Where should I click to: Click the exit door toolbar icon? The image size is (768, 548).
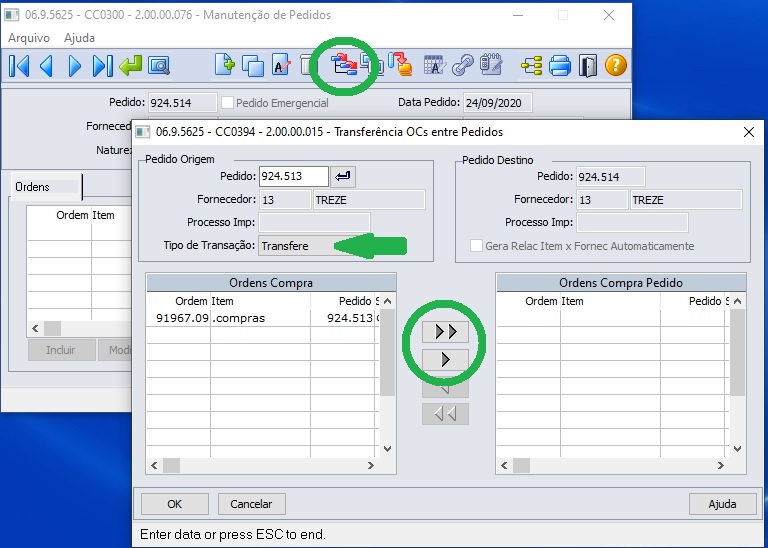pos(587,65)
